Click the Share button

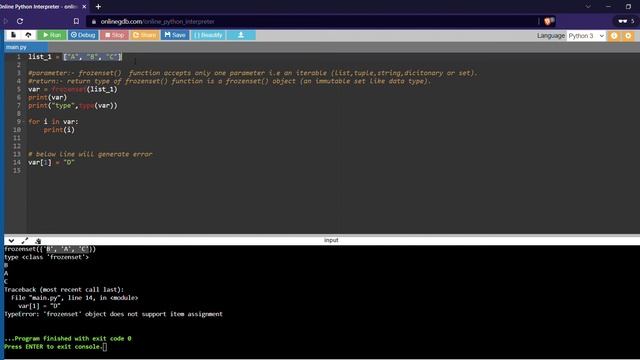(144, 35)
